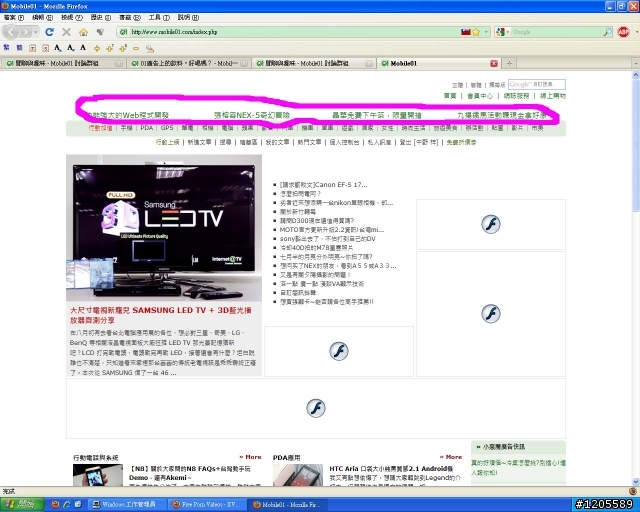Open the search engine selector dropdown

click(502, 32)
